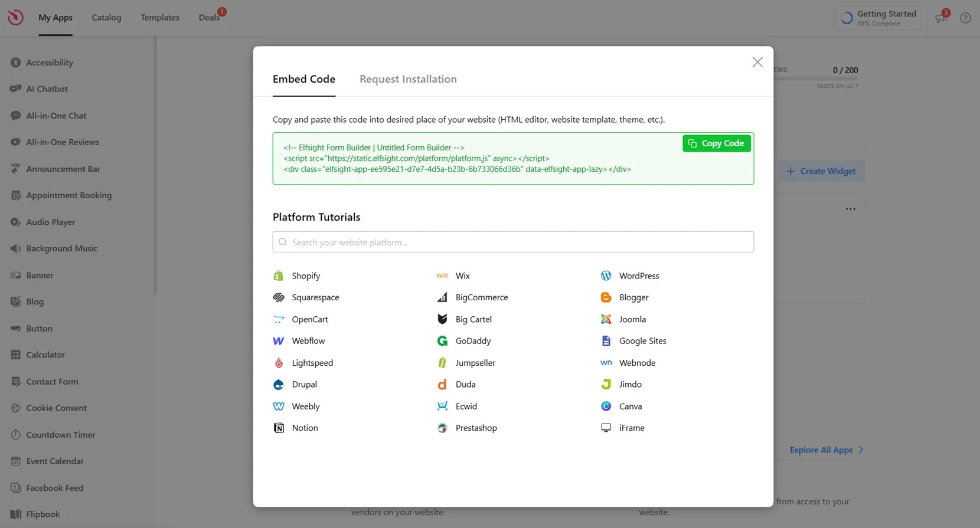
Task: Click the Copy Code button
Action: tap(717, 143)
